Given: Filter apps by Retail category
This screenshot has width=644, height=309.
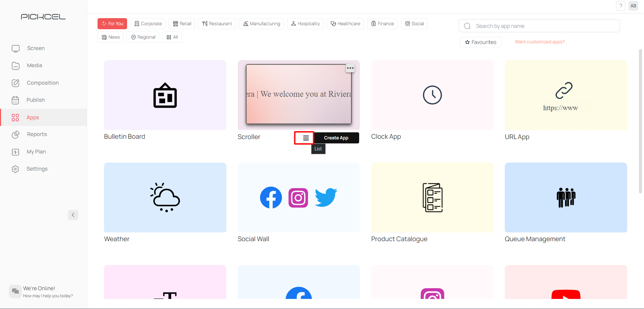Looking at the screenshot, I should point(182,24).
